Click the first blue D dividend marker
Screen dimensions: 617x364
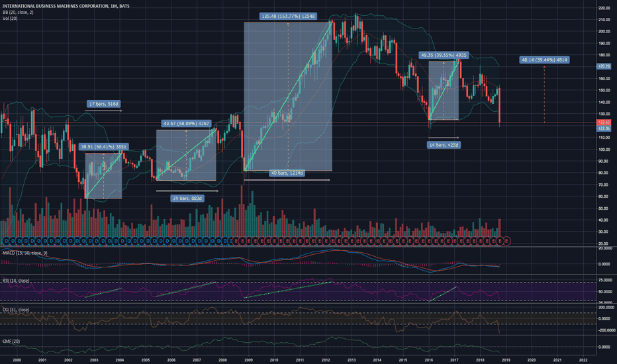(x=5, y=240)
